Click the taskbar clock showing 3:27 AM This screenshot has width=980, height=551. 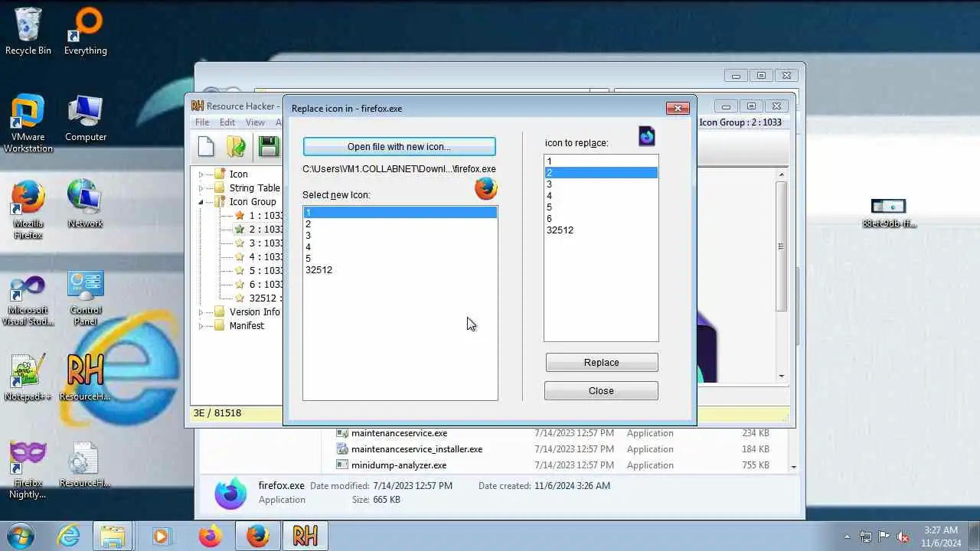point(941,536)
